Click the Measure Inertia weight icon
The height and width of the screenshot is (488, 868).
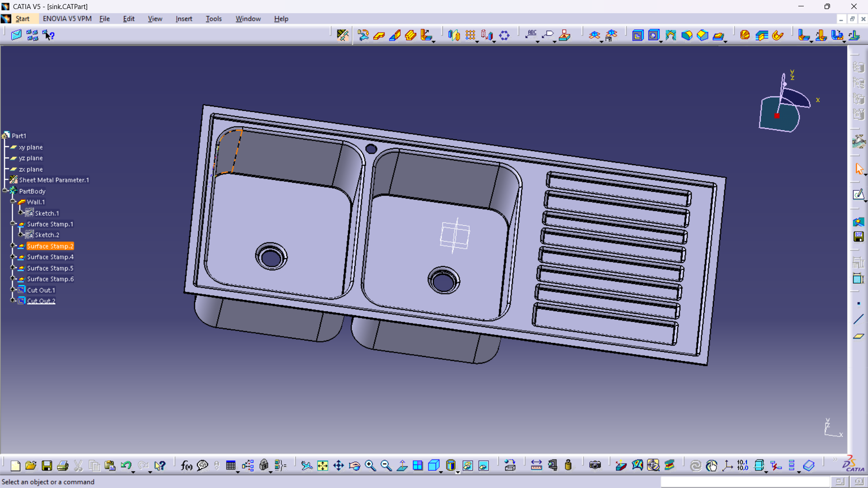coord(569,465)
